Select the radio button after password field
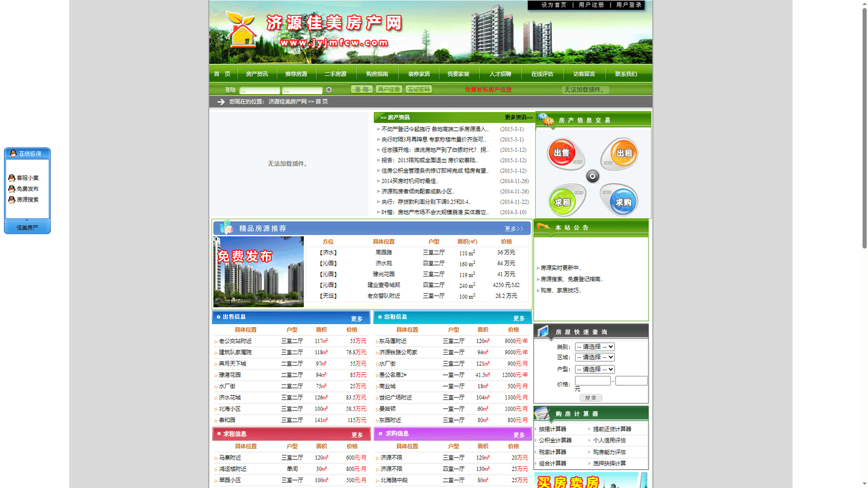868x488 pixels. click(329, 90)
